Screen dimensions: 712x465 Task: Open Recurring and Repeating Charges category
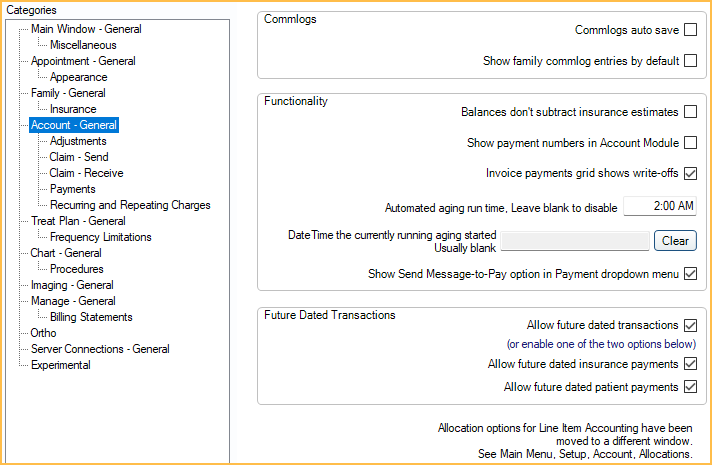click(x=130, y=205)
